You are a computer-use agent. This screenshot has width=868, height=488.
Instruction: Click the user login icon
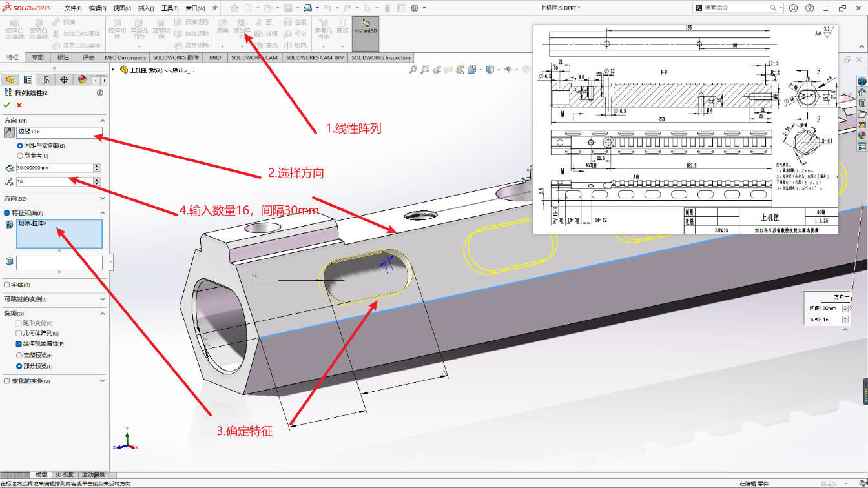[x=793, y=8]
